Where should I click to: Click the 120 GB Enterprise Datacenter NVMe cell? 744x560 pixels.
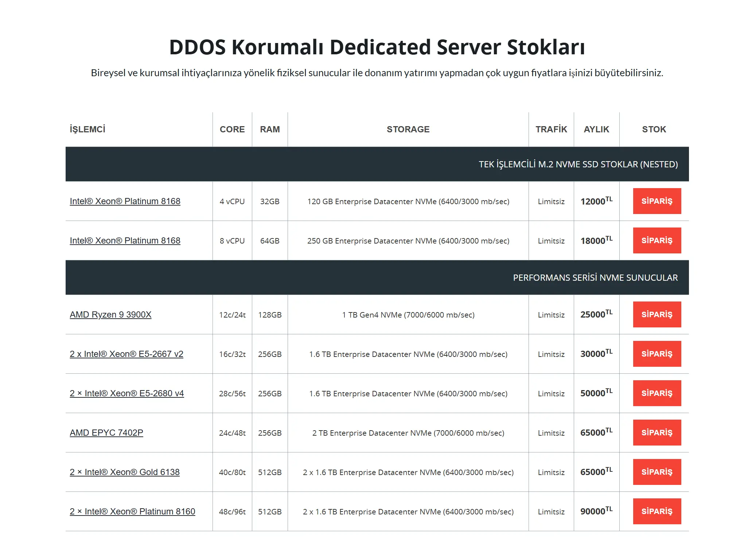(x=408, y=202)
